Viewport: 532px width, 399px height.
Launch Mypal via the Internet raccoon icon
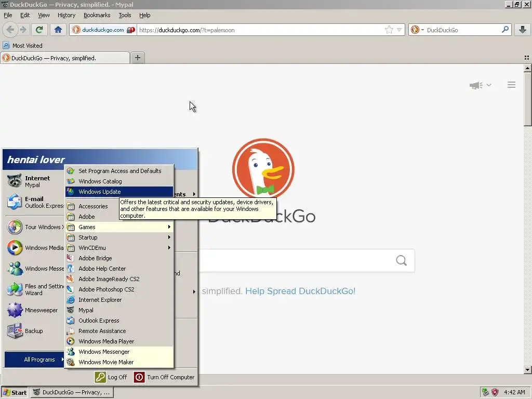pos(15,181)
